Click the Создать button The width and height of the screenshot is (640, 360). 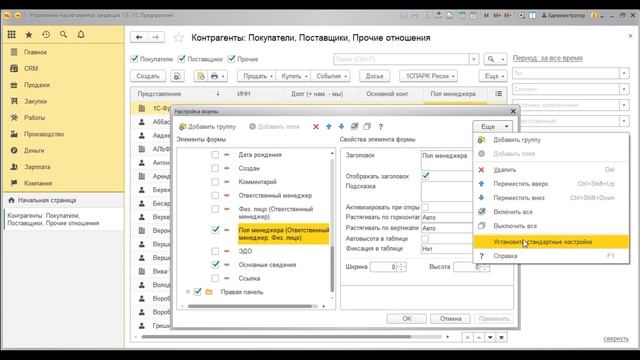tap(148, 76)
